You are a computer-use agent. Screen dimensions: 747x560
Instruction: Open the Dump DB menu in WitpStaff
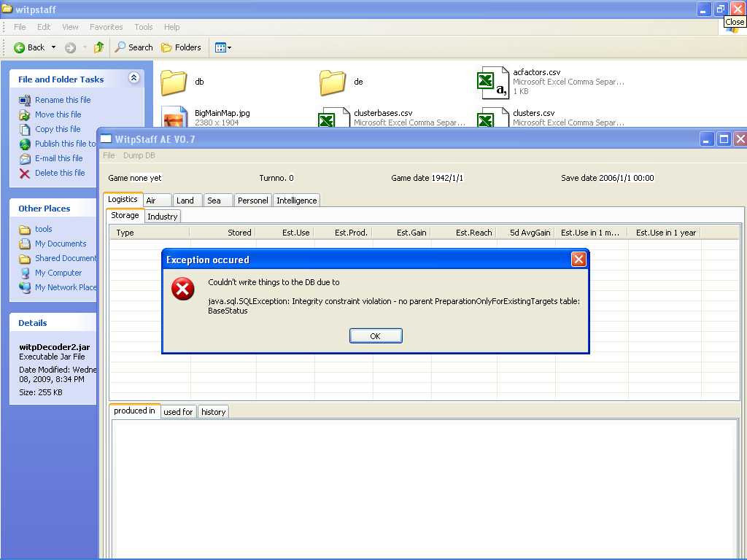139,155
